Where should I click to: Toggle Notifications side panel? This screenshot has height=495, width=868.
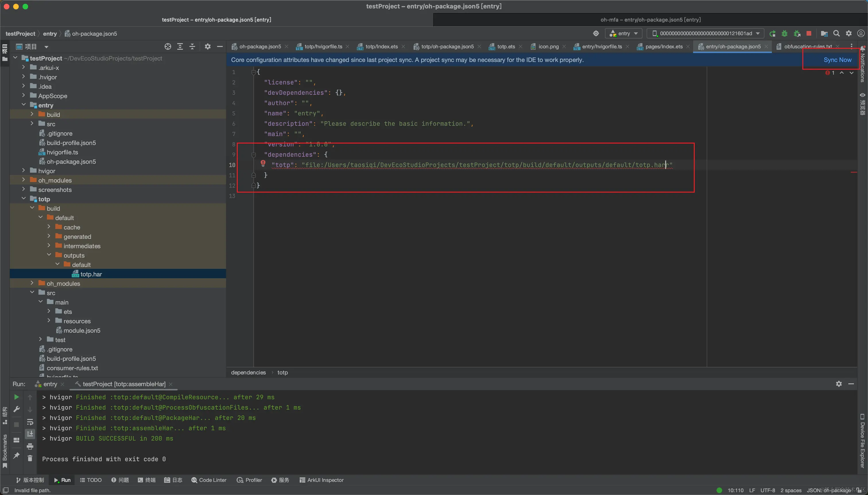(863, 64)
